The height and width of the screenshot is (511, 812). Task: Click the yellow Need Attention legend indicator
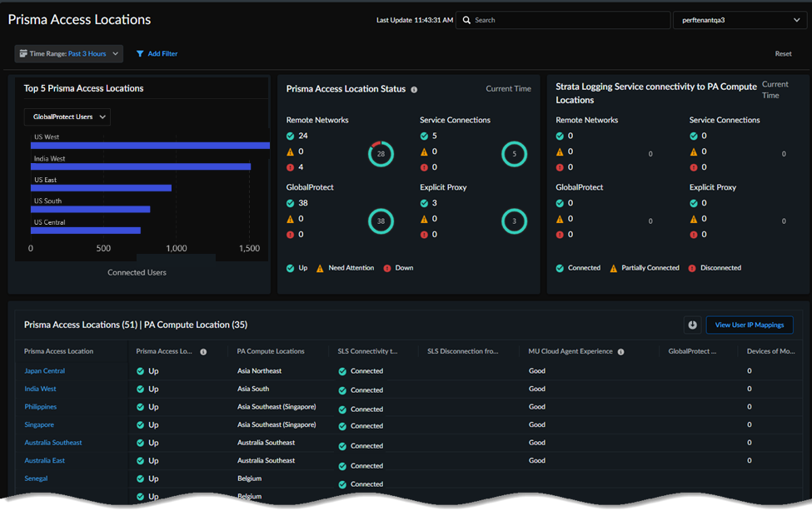click(321, 267)
